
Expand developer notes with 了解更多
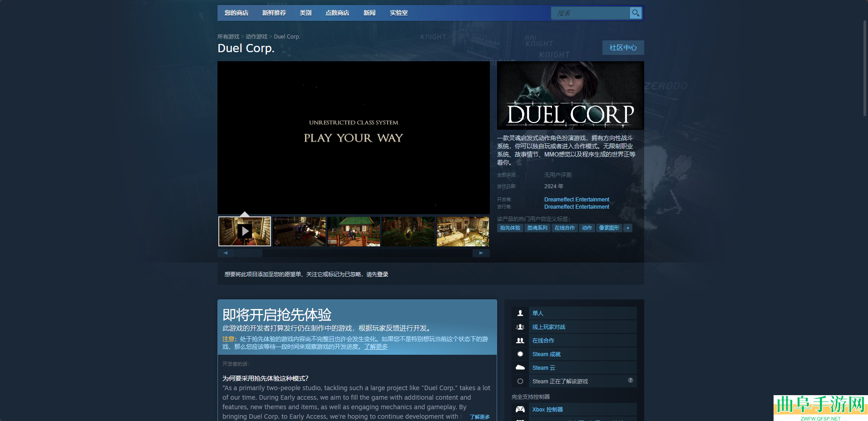[480, 417]
